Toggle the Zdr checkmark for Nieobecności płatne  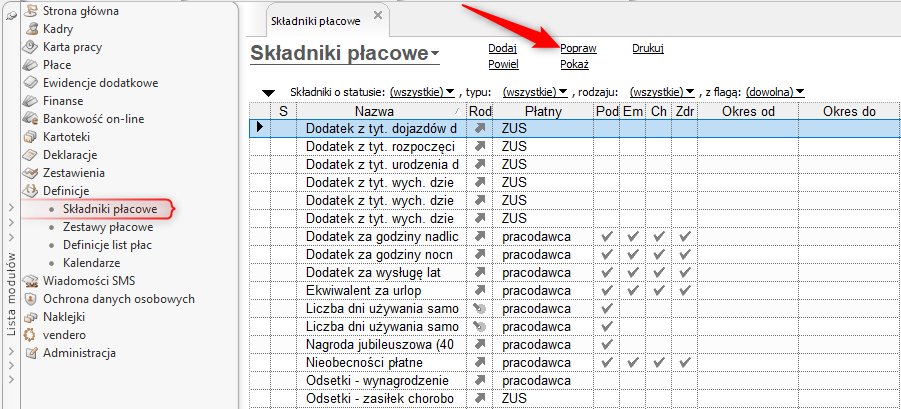point(684,362)
